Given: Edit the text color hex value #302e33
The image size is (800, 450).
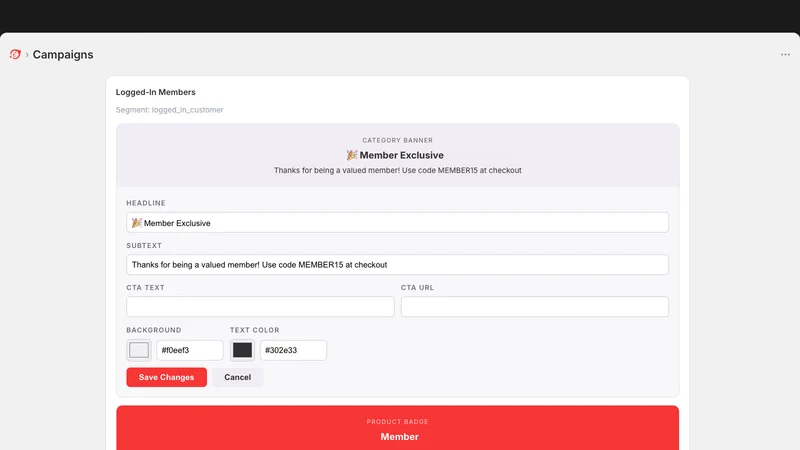Looking at the screenshot, I should pyautogui.click(x=293, y=350).
